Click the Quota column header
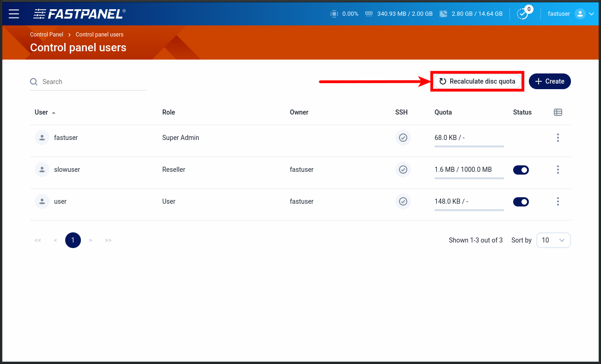This screenshot has height=364, width=601. tap(443, 112)
